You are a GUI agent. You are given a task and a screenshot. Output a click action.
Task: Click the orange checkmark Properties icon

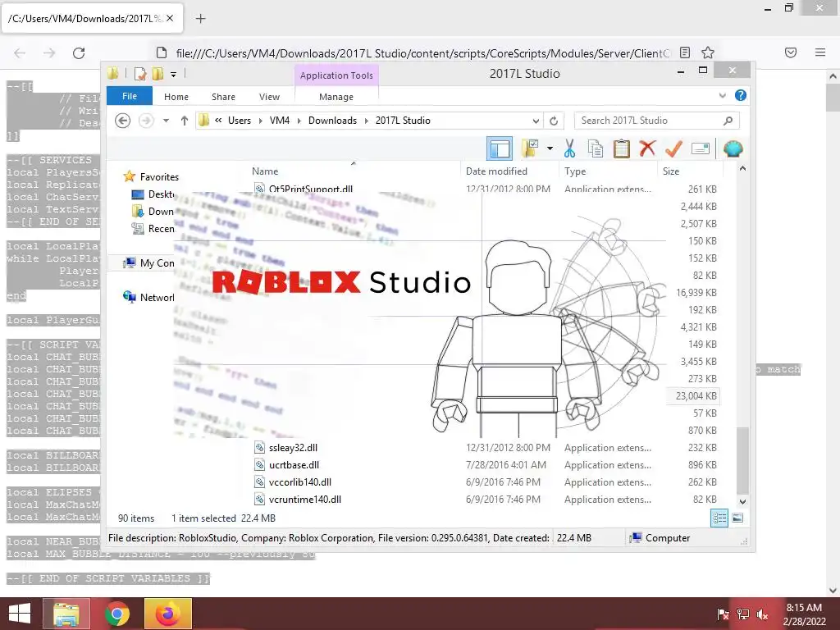click(673, 148)
